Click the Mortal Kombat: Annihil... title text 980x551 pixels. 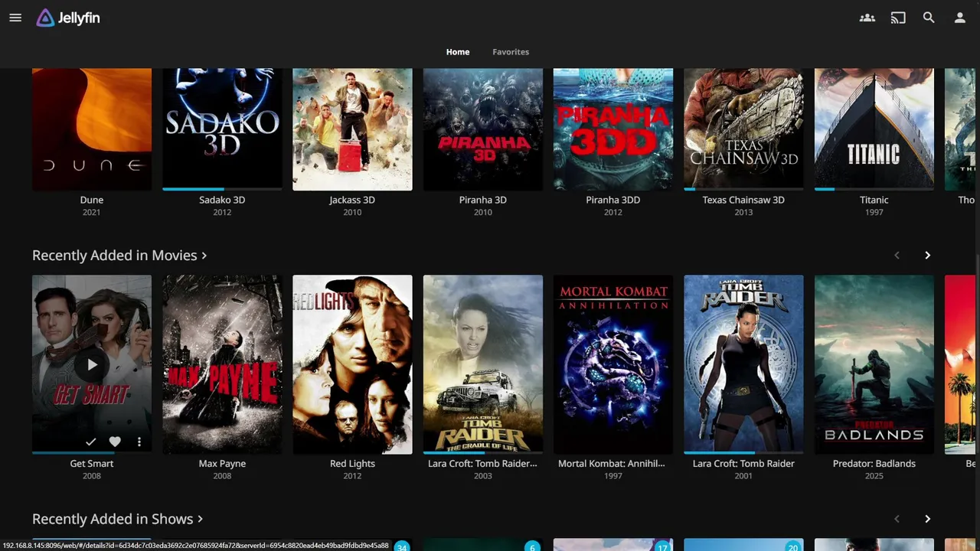[612, 464]
